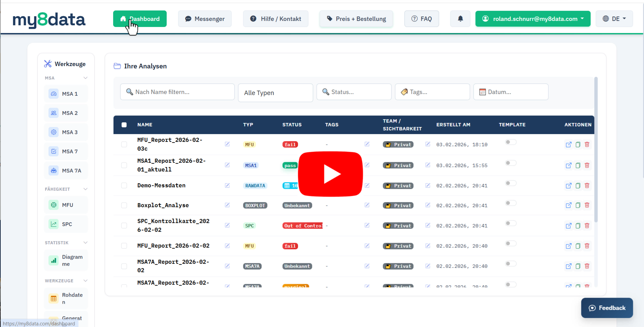
Task: Go to Preis + Bestellung
Action: pyautogui.click(x=356, y=19)
